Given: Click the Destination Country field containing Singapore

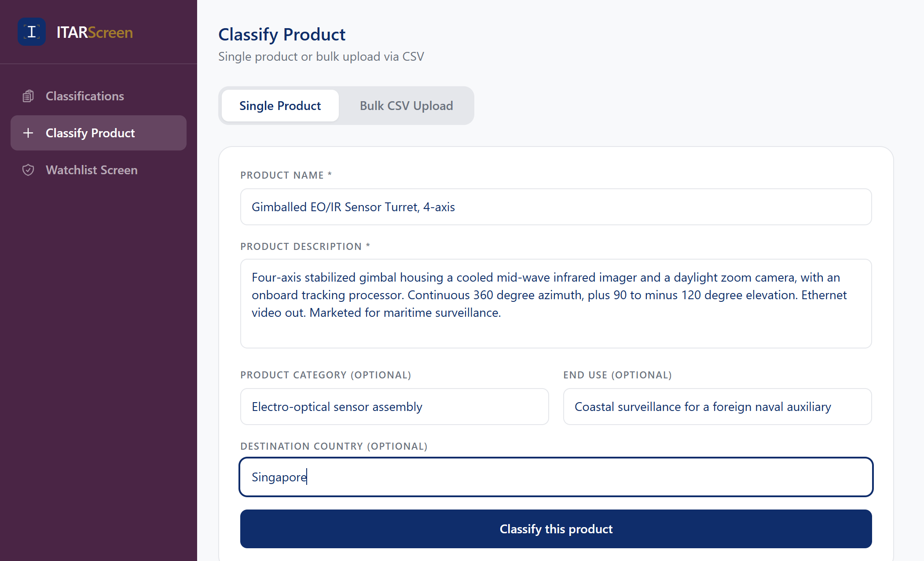Looking at the screenshot, I should (x=556, y=477).
